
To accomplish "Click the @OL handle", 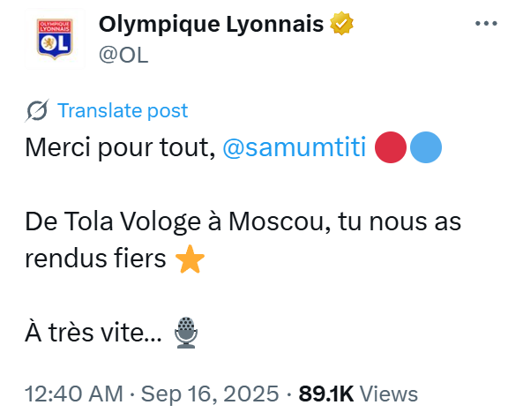I will (123, 55).
